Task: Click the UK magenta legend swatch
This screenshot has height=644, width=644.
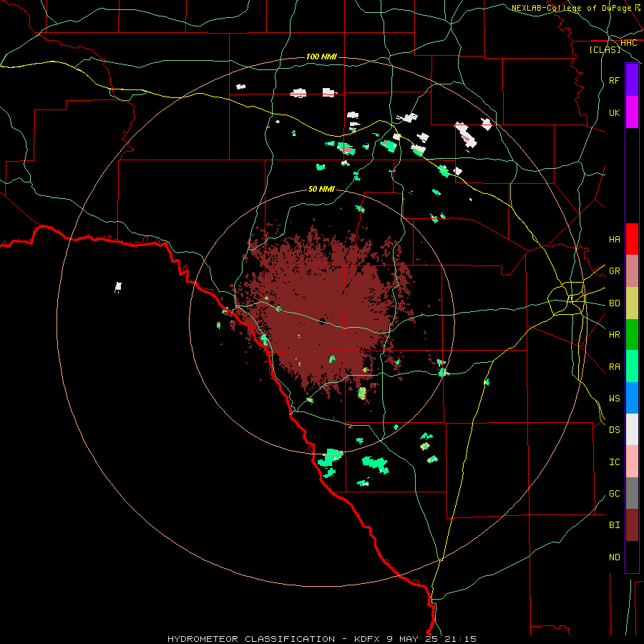Action: pos(632,112)
